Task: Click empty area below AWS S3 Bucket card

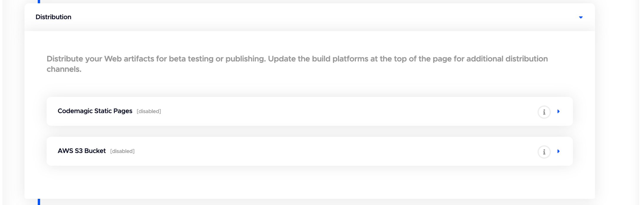Action: pos(310,182)
